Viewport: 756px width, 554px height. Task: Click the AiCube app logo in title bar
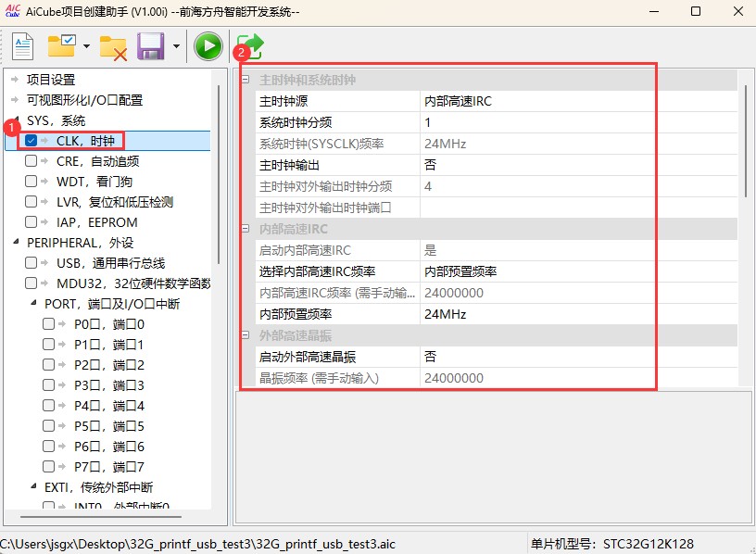click(13, 10)
